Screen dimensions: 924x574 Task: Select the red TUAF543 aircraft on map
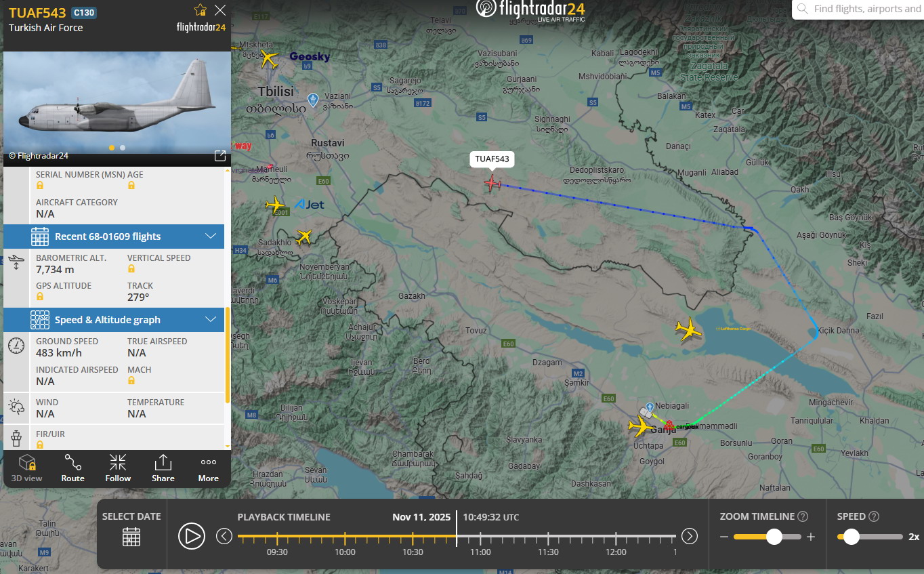click(492, 183)
